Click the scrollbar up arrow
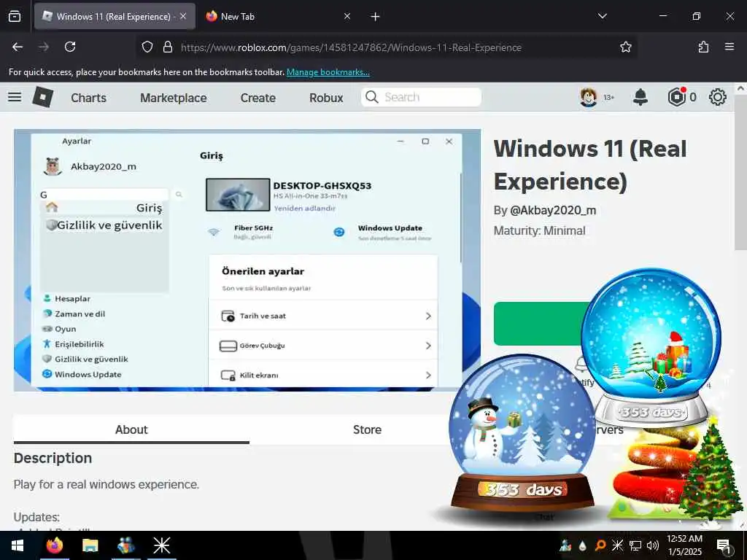Screen dimensions: 747x560 (740, 88)
